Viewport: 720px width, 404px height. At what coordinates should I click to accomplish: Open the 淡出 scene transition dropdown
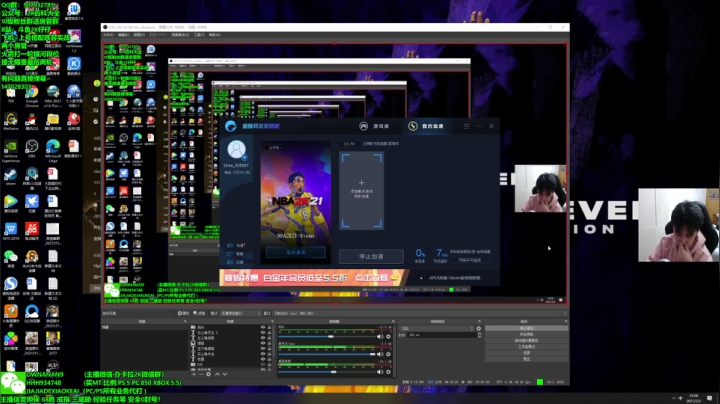437,328
